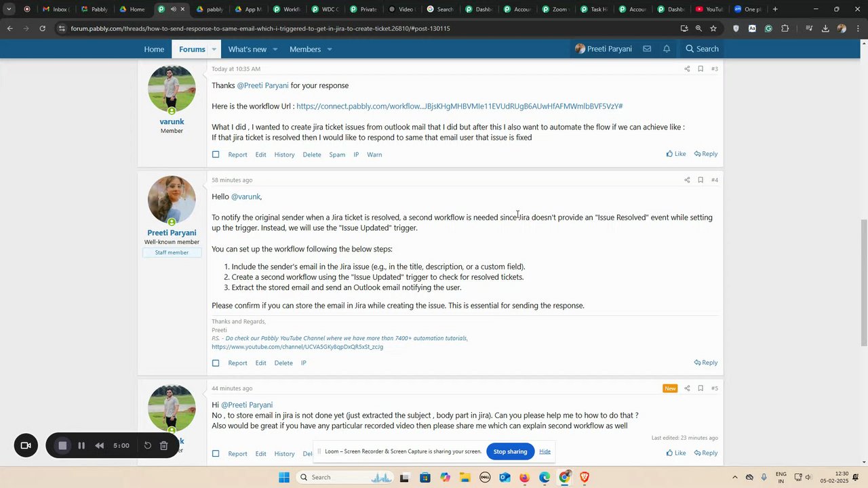Click the forum Search magnifier
This screenshot has height=488, width=868.
click(x=702, y=49)
